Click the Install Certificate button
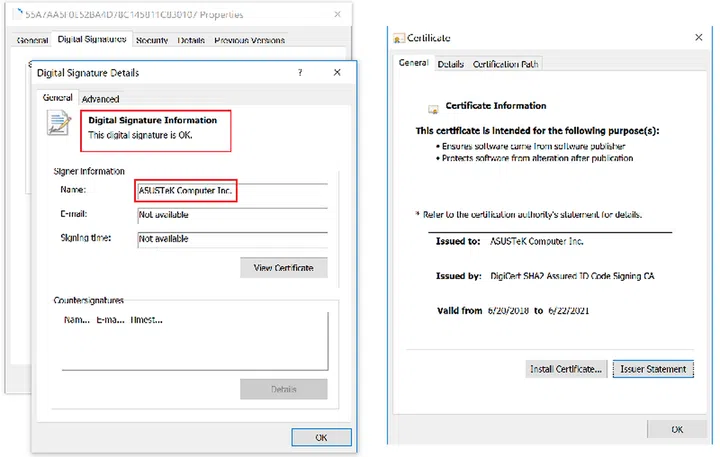 [565, 369]
